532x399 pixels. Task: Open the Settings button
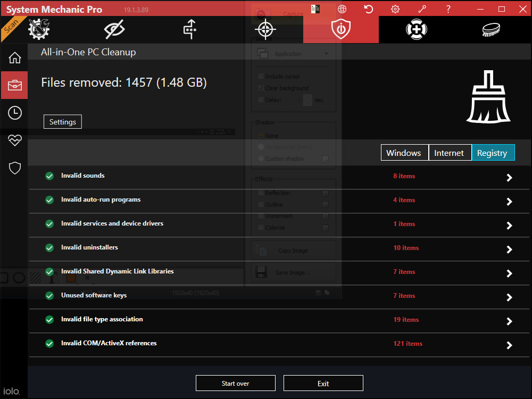pyautogui.click(x=63, y=122)
